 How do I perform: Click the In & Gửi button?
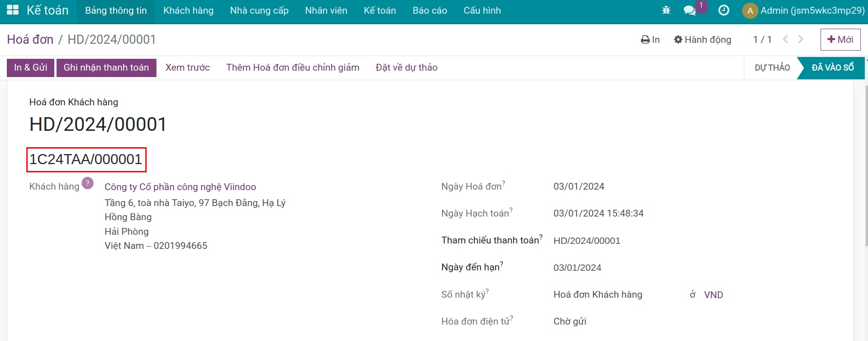point(31,67)
